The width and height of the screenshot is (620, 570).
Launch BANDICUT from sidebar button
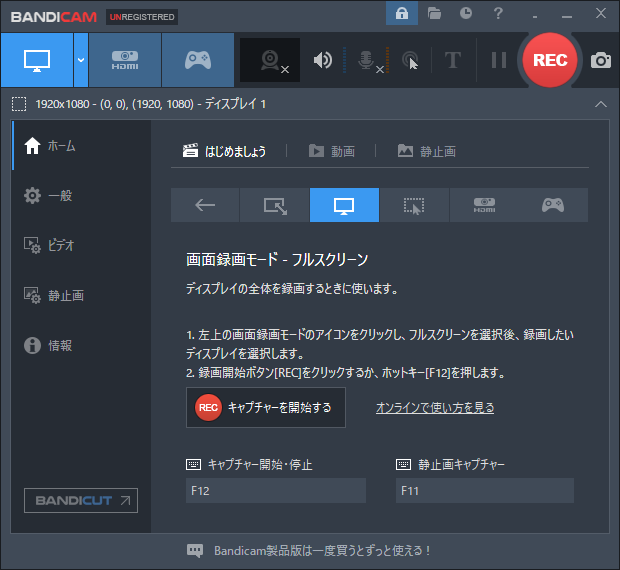coord(81,500)
